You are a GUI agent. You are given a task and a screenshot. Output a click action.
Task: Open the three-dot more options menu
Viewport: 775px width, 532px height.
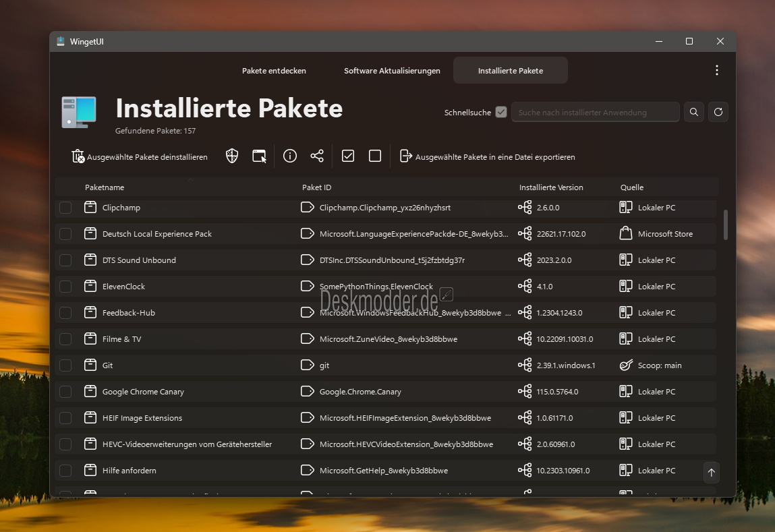[x=717, y=70]
